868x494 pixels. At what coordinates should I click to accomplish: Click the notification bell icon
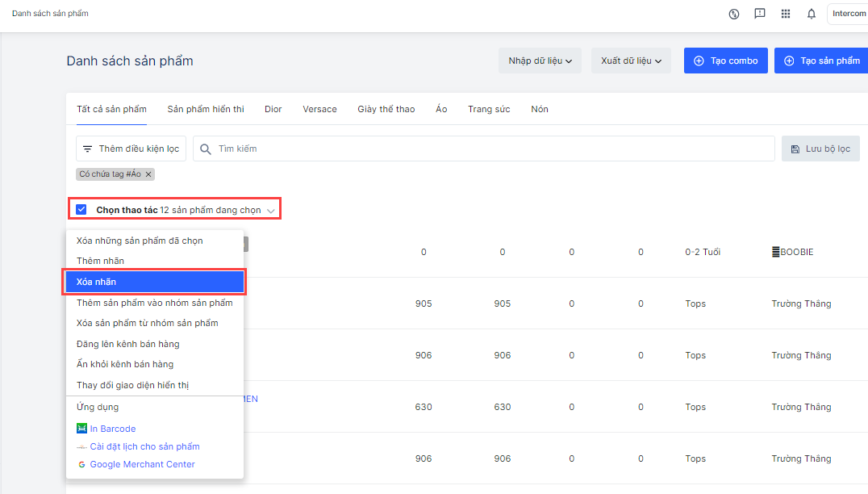(x=811, y=14)
